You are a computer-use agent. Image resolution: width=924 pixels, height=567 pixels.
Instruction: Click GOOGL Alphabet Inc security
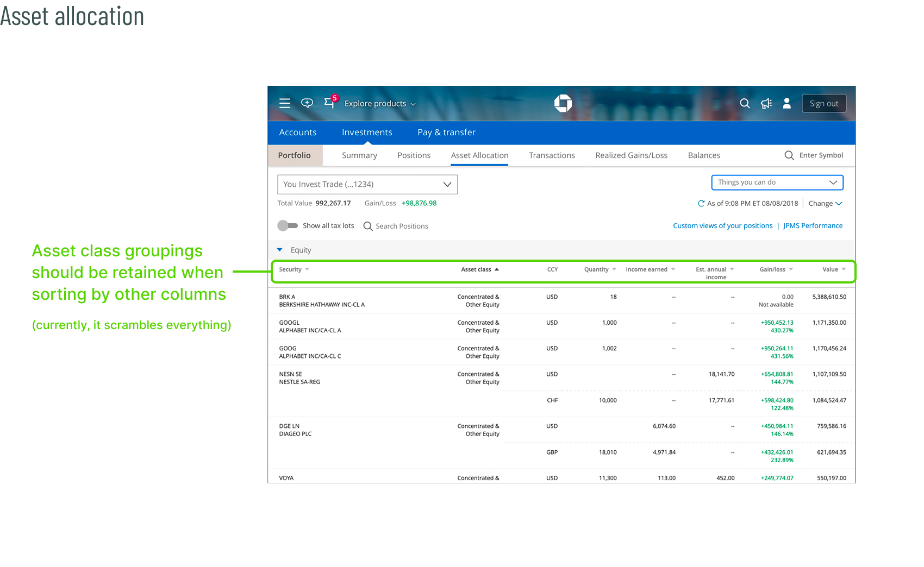[310, 326]
